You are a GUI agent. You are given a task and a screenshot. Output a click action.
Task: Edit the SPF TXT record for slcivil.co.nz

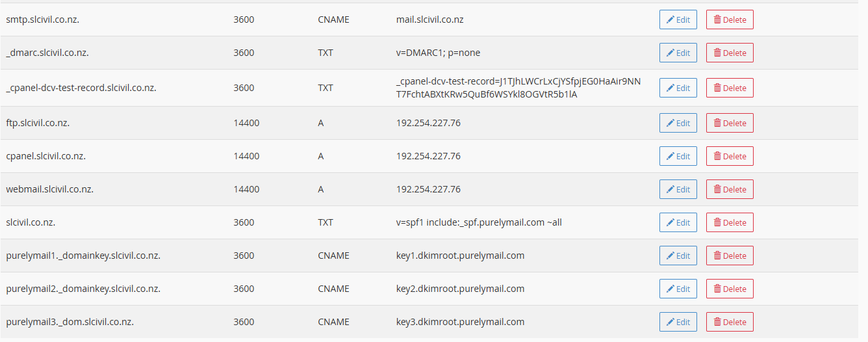[x=678, y=222]
